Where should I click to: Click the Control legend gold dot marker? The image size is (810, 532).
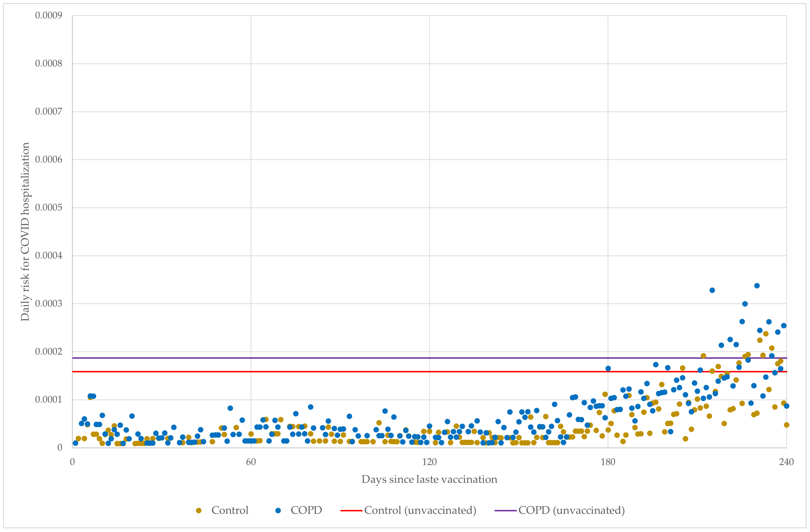coord(199,510)
